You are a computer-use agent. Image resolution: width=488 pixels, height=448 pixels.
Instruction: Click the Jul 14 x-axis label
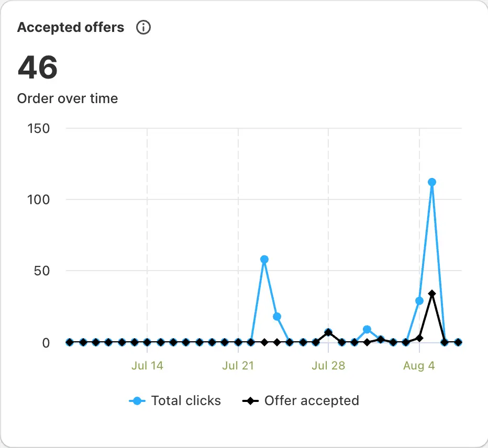click(x=147, y=365)
